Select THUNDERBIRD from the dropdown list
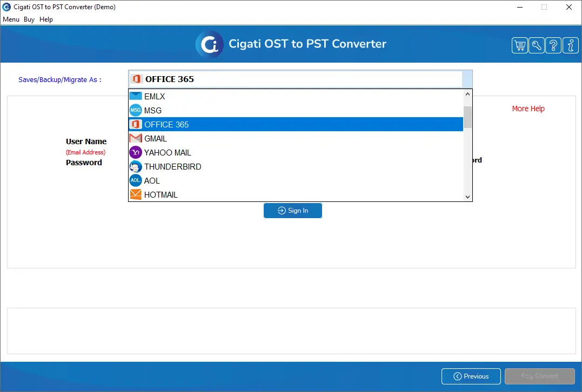This screenshot has height=392, width=582. pos(296,166)
